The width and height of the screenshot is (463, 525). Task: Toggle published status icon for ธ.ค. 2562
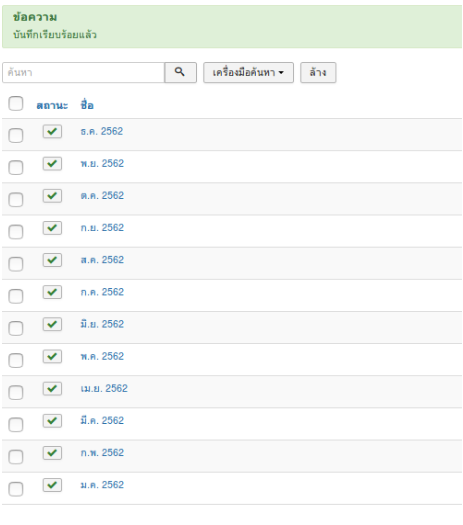tap(52, 131)
